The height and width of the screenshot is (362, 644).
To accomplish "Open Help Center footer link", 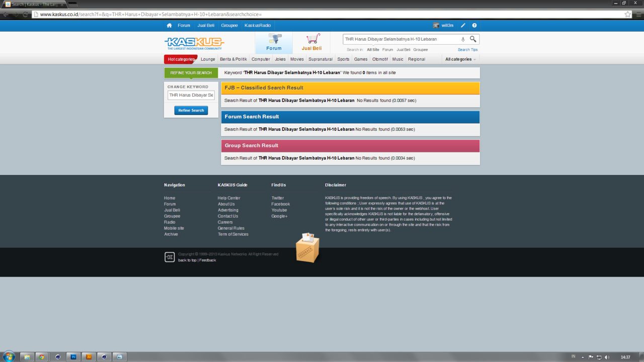I will click(x=229, y=198).
